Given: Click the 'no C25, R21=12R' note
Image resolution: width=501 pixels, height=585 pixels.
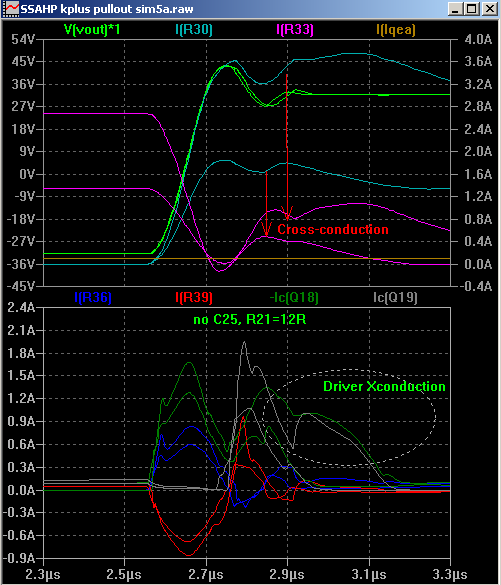Looking at the screenshot, I should click(250, 319).
